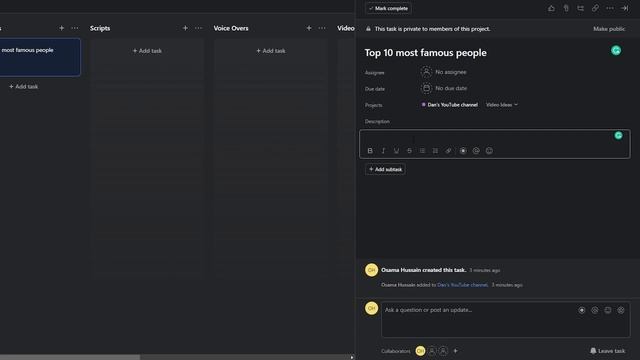640x360 pixels.
Task: Click mention icon in comment box
Action: click(595, 310)
